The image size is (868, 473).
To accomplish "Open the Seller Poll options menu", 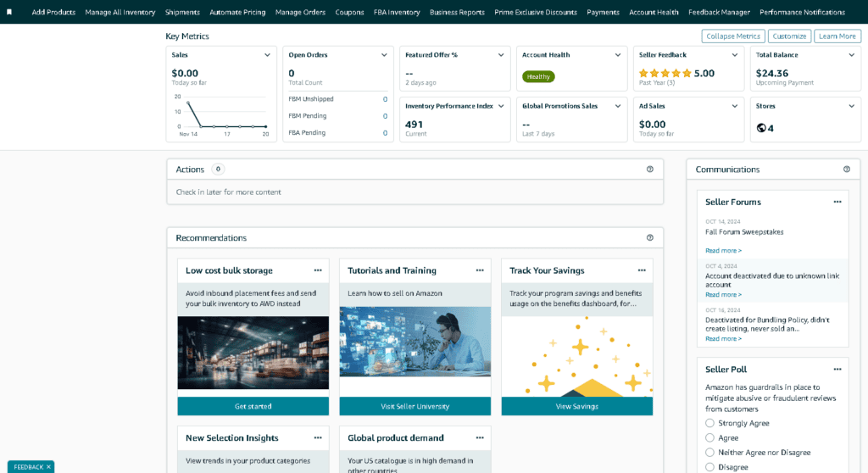I will [x=837, y=370].
